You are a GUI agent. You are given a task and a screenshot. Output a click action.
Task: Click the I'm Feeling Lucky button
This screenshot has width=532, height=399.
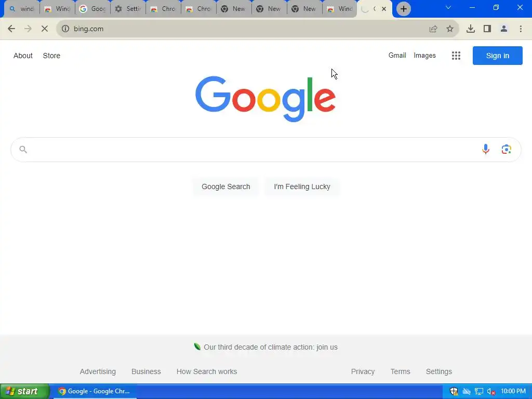point(302,187)
